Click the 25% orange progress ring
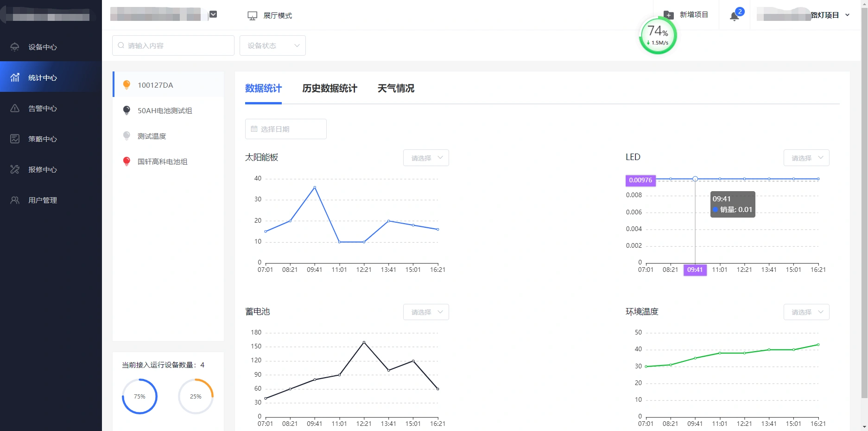Screen dimensions: 868x431 pos(196,396)
